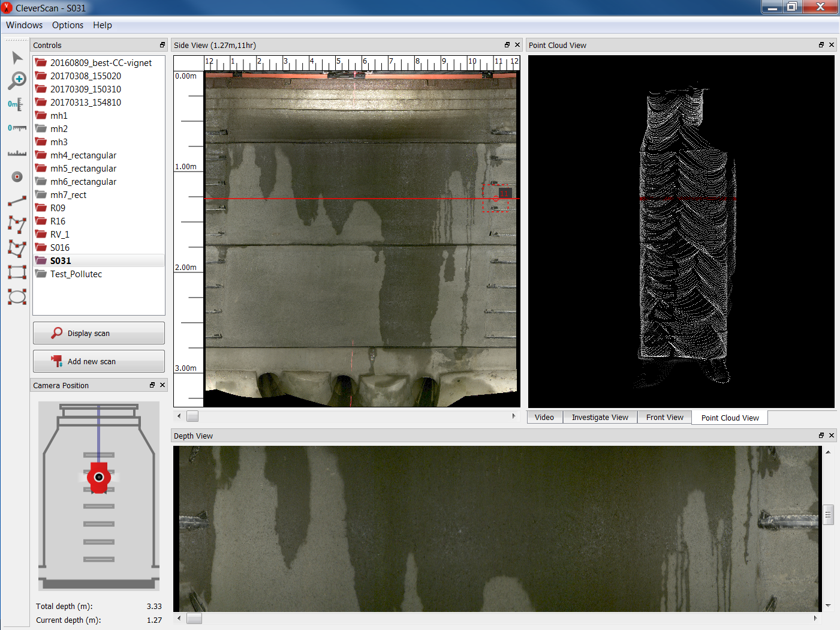Switch to the Front View tab
840x630 pixels.
(664, 418)
